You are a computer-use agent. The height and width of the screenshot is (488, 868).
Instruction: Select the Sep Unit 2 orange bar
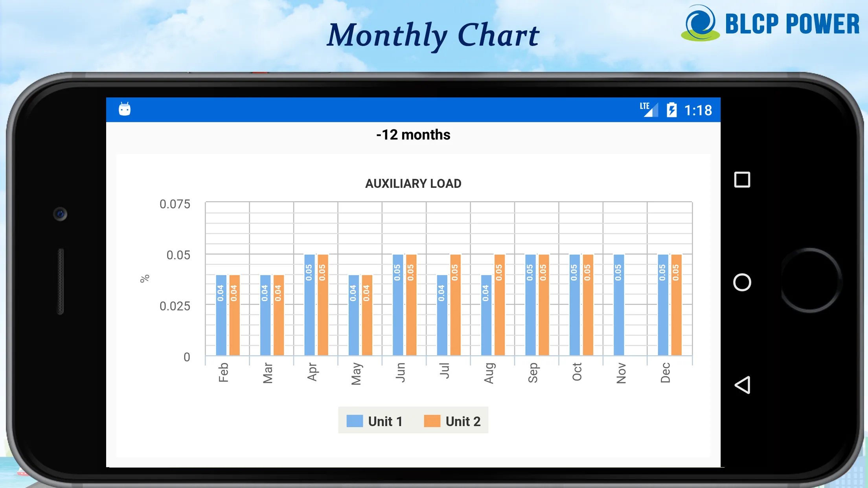pos(544,305)
